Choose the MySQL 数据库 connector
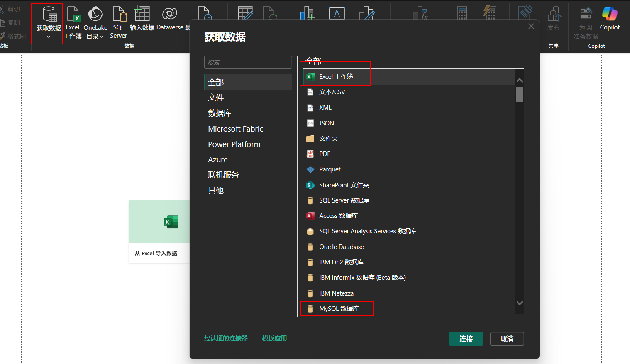The height and width of the screenshot is (364, 630). coord(409,309)
